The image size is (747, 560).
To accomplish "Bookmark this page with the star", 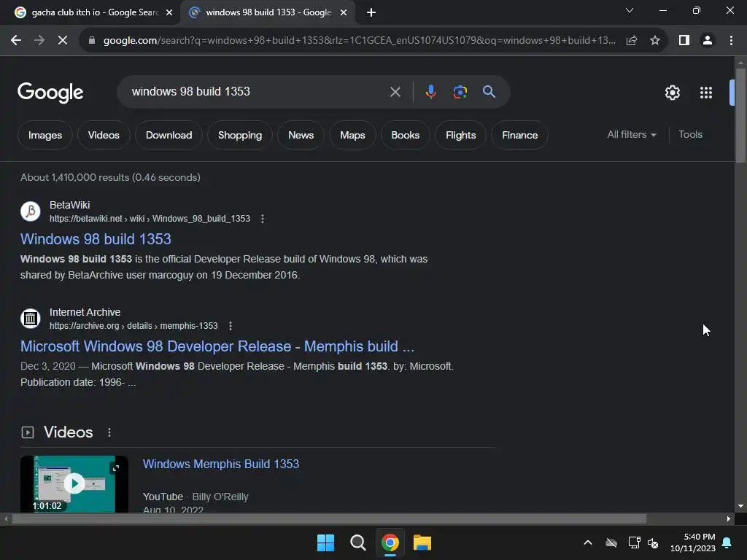I will click(655, 41).
